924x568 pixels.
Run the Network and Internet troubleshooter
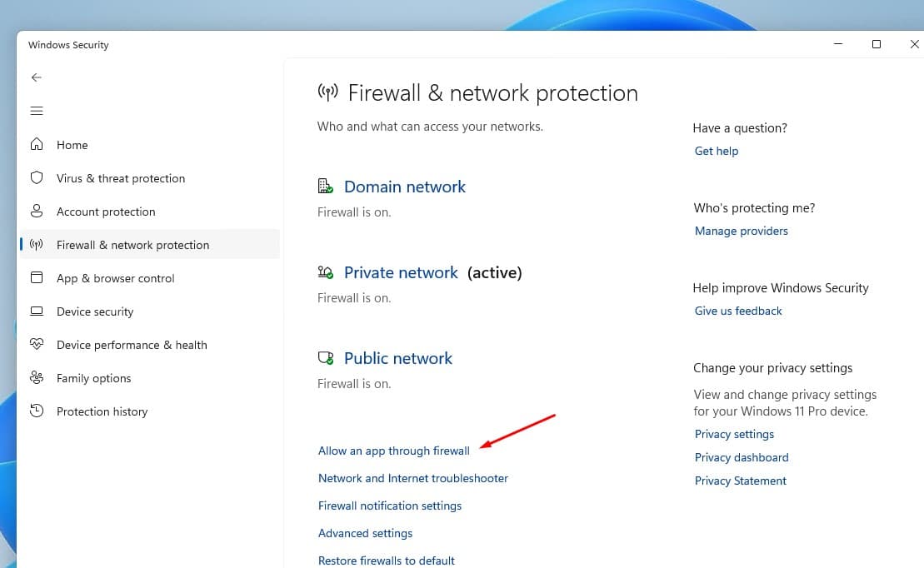412,477
